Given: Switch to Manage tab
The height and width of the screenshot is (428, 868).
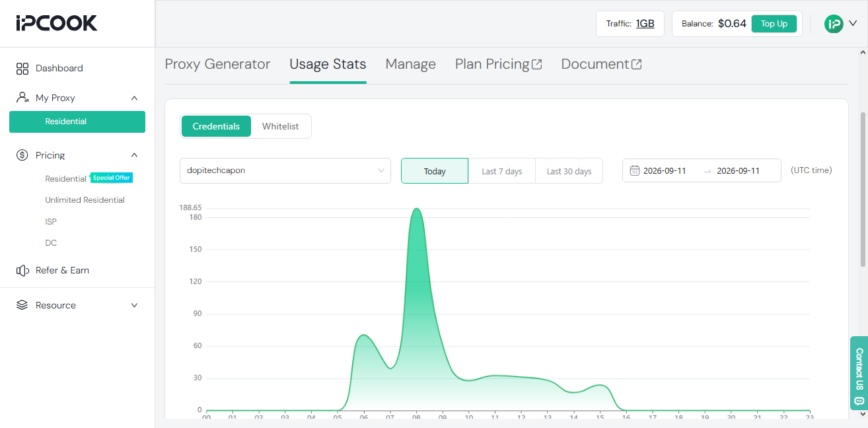Looking at the screenshot, I should 410,64.
